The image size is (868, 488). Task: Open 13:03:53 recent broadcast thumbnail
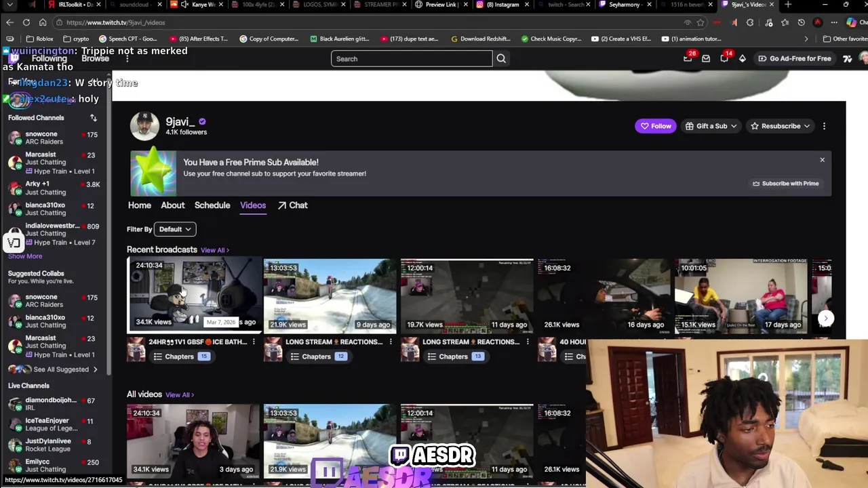coord(330,296)
